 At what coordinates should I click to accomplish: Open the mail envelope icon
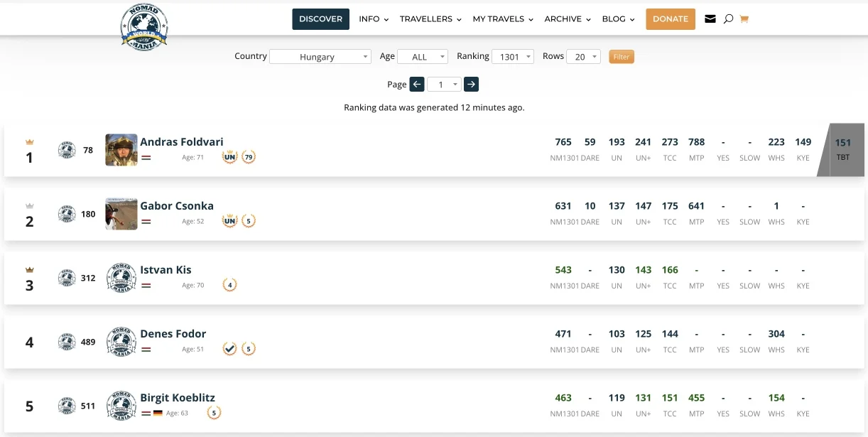point(710,19)
